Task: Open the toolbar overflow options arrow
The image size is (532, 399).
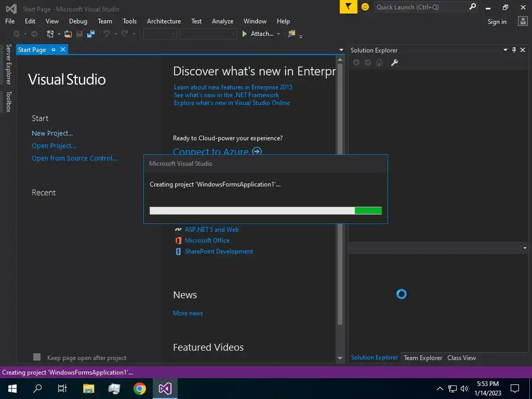Action: [301, 36]
